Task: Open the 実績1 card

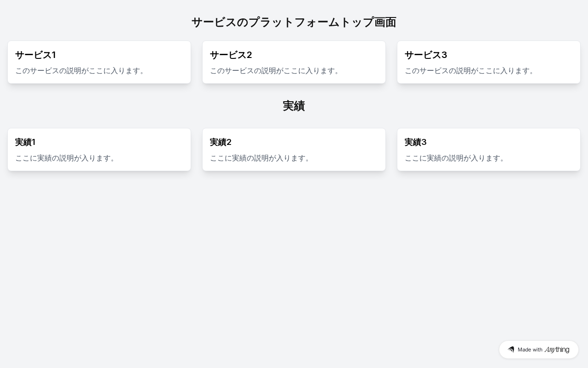Action: click(x=99, y=149)
